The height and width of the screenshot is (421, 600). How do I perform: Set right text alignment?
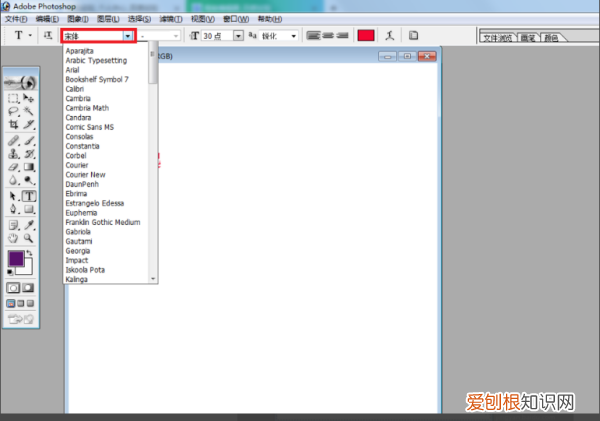coord(342,36)
